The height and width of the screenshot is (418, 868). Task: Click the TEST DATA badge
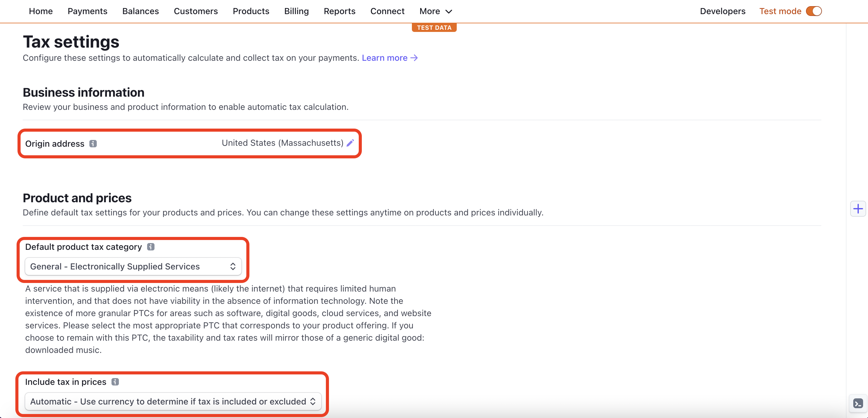tap(434, 28)
